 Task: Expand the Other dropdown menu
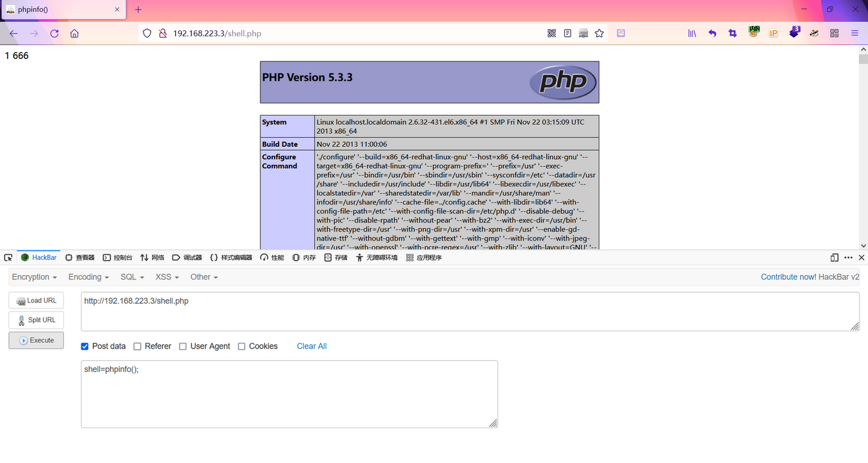pos(204,277)
